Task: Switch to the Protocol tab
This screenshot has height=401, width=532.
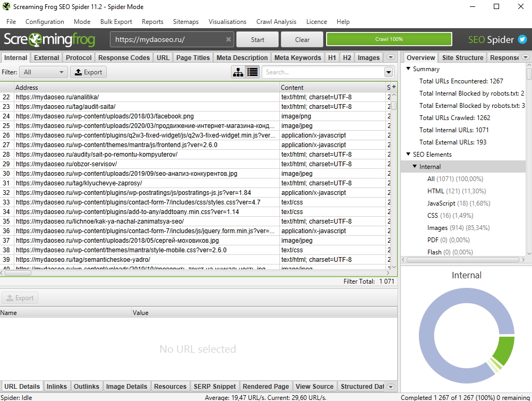Action: 79,57
